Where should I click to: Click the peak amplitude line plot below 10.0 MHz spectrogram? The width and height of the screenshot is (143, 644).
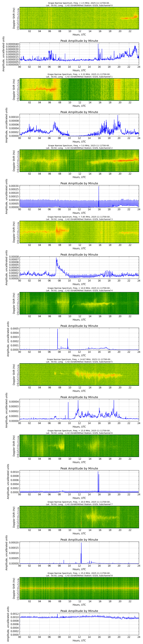click(79, 339)
